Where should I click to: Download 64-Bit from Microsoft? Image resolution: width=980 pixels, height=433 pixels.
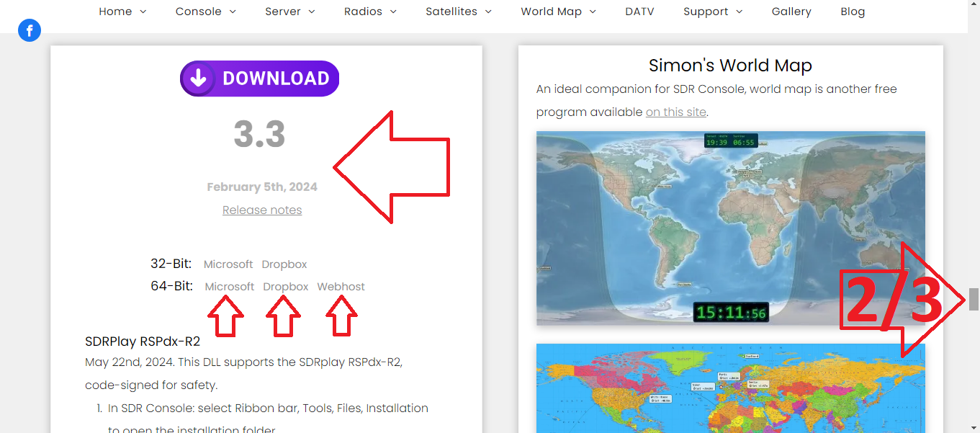click(230, 287)
